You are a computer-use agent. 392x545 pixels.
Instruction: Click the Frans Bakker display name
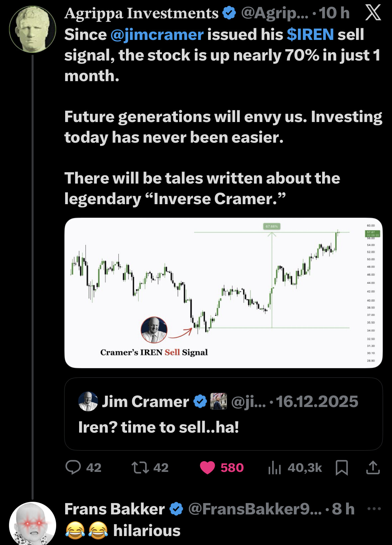pos(115,509)
